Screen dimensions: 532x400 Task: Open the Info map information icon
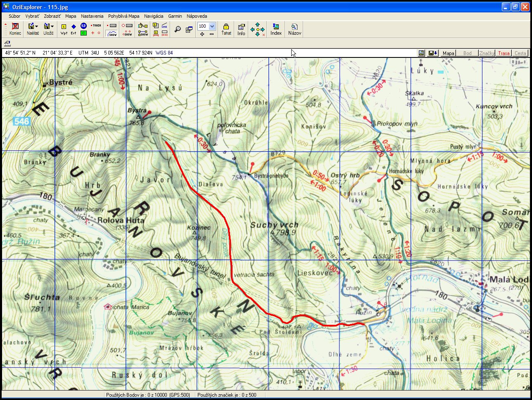click(x=241, y=29)
